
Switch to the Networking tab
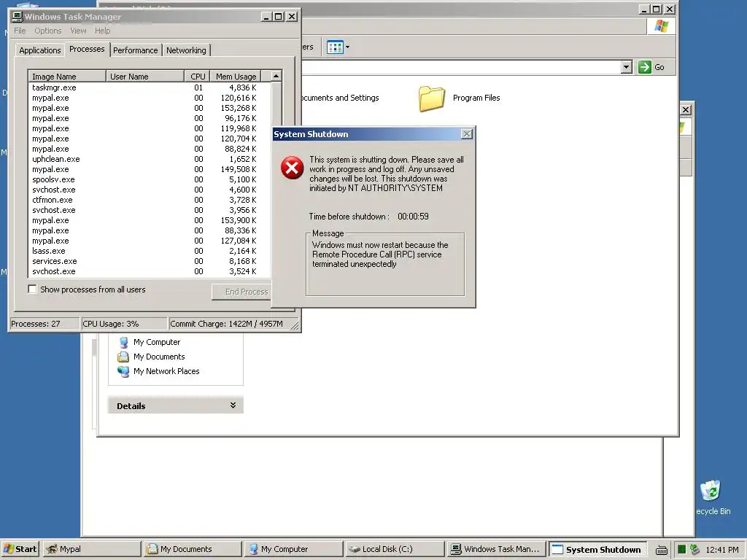tap(186, 50)
